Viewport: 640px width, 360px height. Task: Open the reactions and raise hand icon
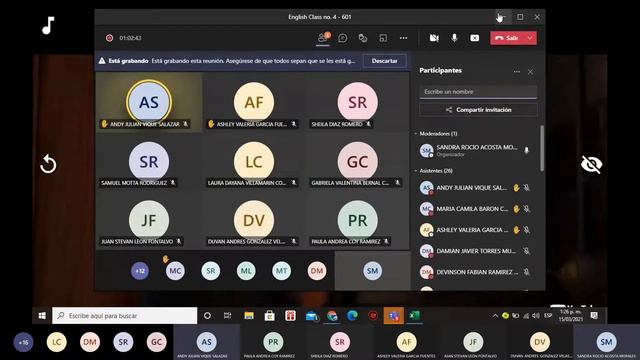362,38
